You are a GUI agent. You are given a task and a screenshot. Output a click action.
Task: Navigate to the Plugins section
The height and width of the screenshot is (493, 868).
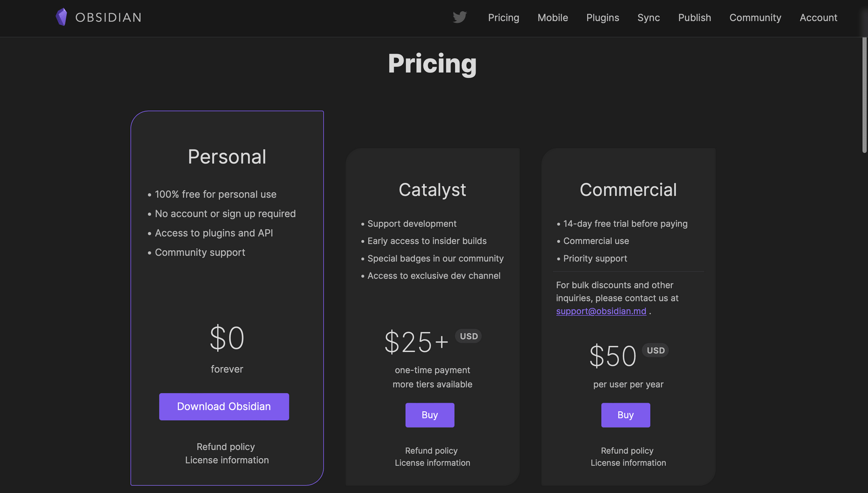click(x=603, y=17)
